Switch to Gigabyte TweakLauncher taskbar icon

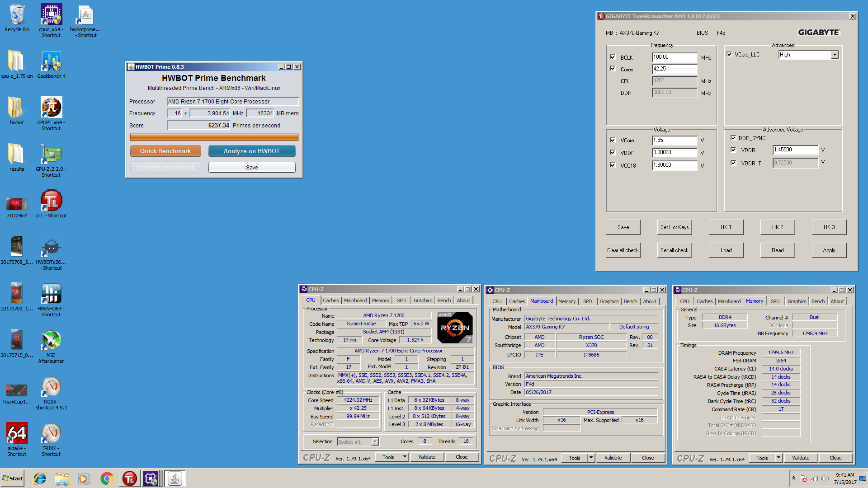tap(129, 479)
